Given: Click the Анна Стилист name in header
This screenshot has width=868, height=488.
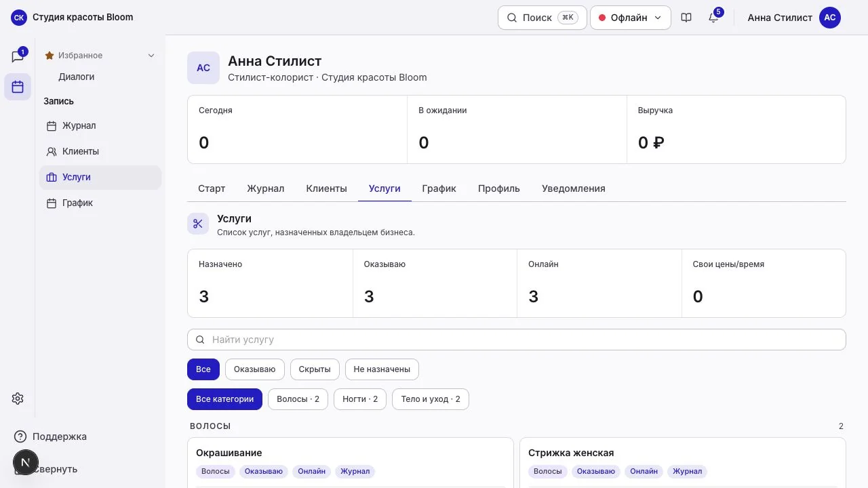Looking at the screenshot, I should point(780,18).
